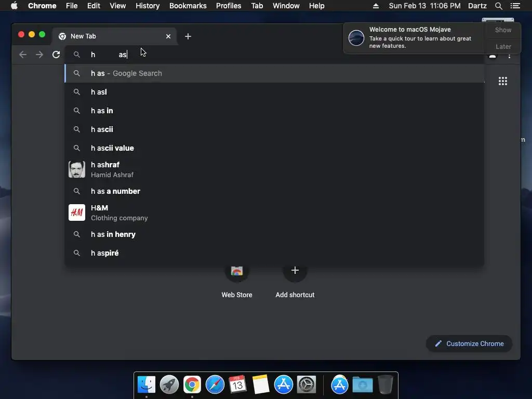This screenshot has width=532, height=399.
Task: Go back with the back arrow
Action: (23, 55)
